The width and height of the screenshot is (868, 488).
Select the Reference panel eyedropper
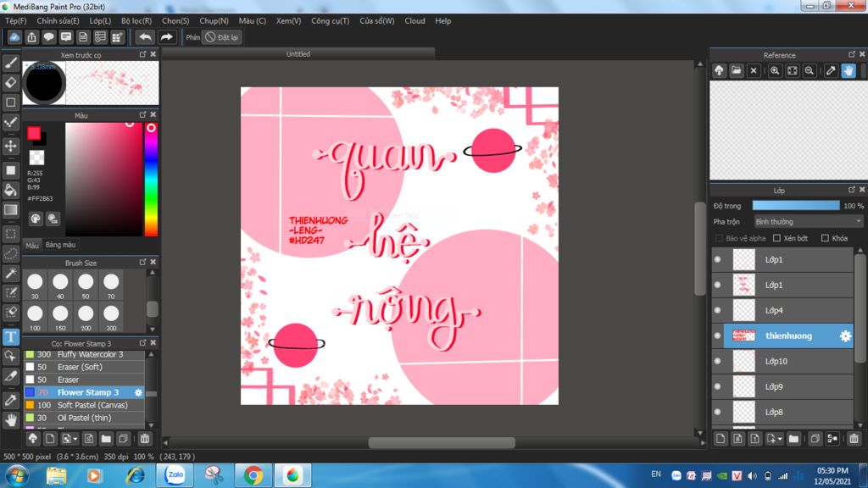(x=831, y=71)
